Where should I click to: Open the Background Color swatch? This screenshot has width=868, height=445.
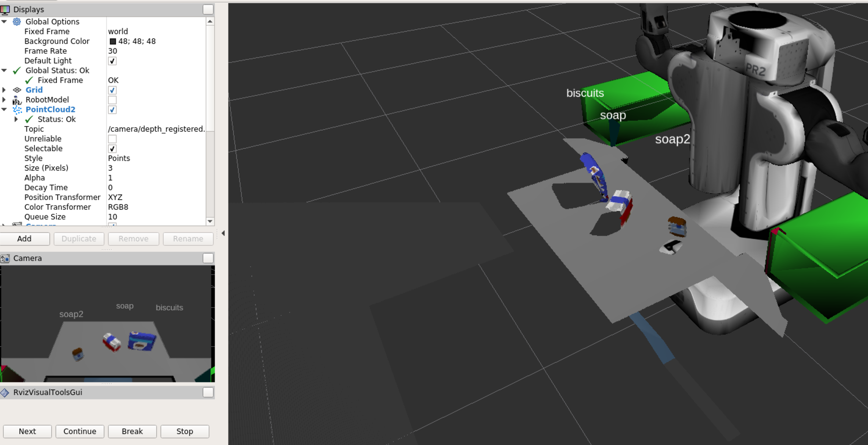tap(113, 41)
